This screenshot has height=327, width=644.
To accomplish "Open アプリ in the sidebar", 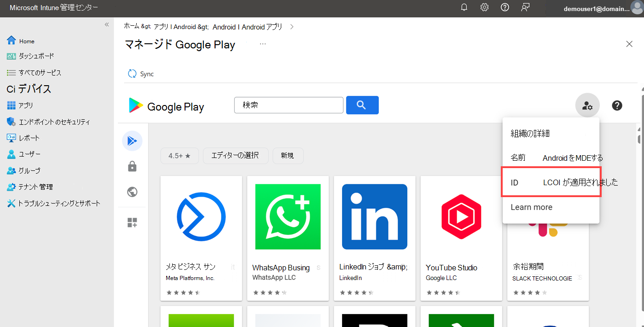I will click(x=26, y=105).
